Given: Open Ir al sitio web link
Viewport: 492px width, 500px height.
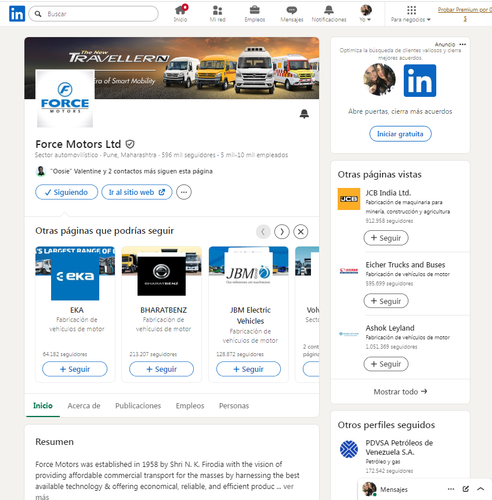Looking at the screenshot, I should click(137, 192).
